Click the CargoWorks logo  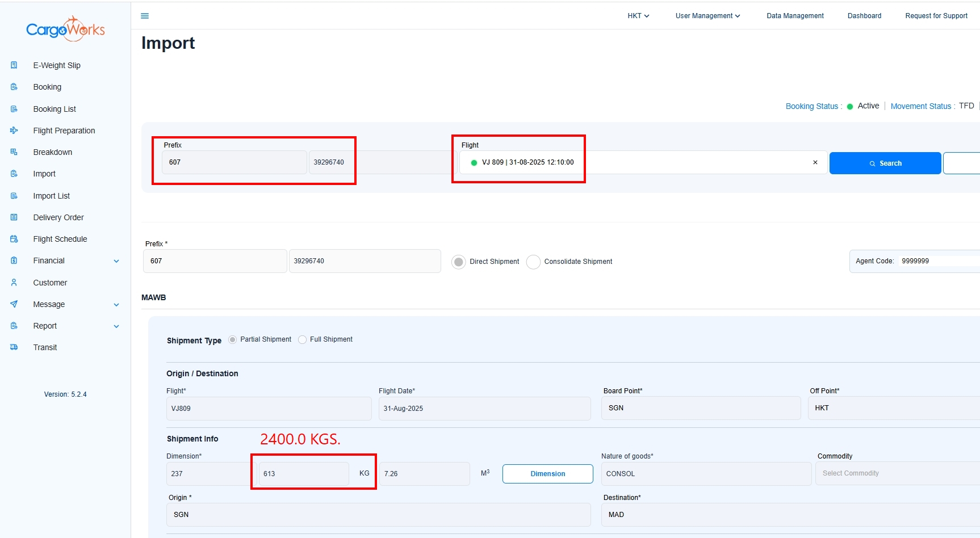click(x=65, y=29)
